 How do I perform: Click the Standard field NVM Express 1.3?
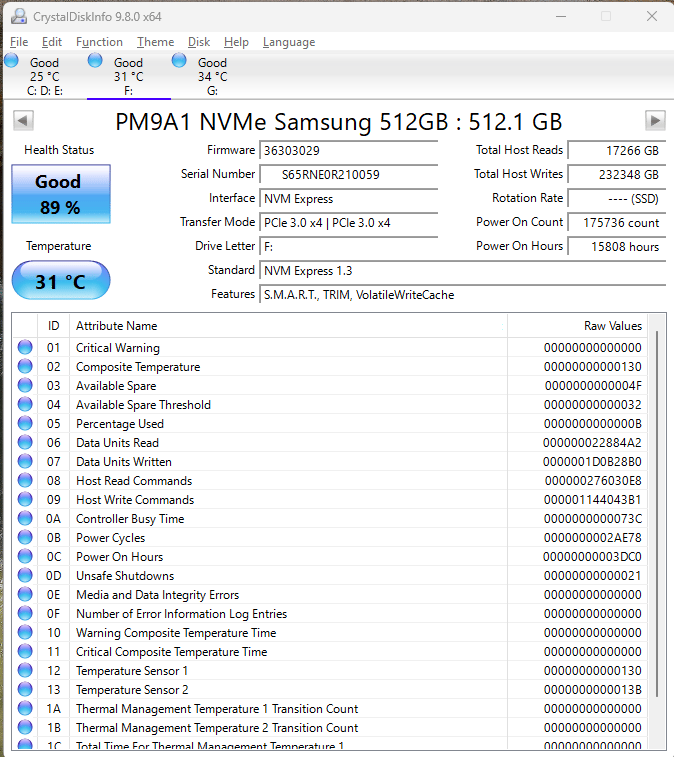(463, 271)
